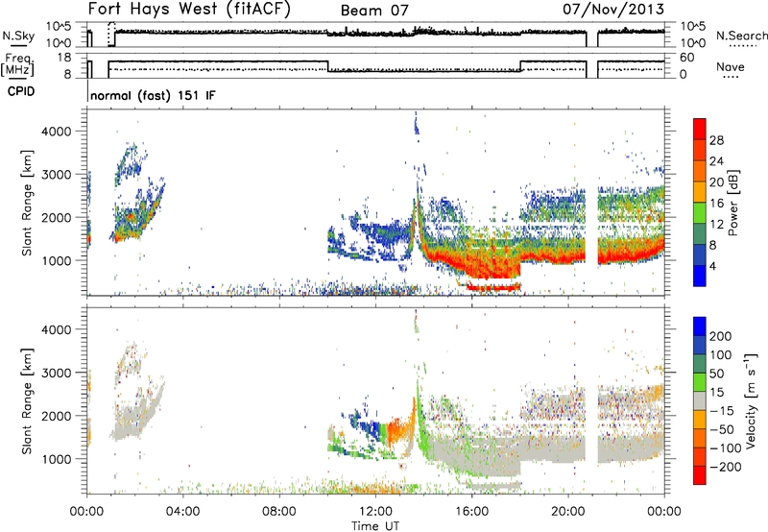Click the 'CPID' label
Image resolution: width=768 pixels, height=532 pixels.
[x=21, y=91]
